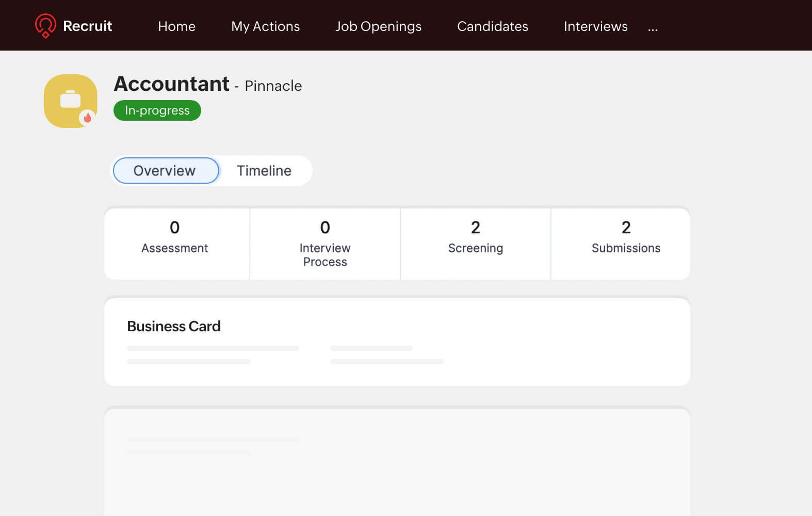Open the 2 Submissions stage

click(x=625, y=237)
